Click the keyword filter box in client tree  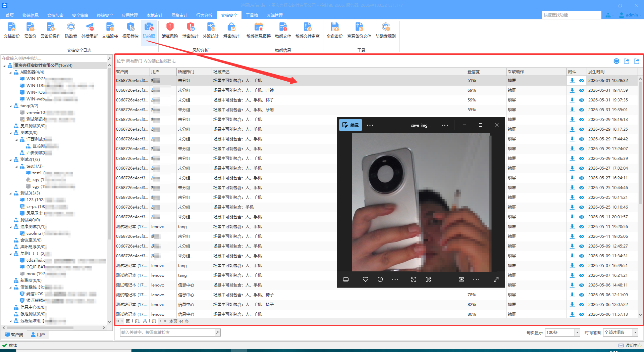54,58
